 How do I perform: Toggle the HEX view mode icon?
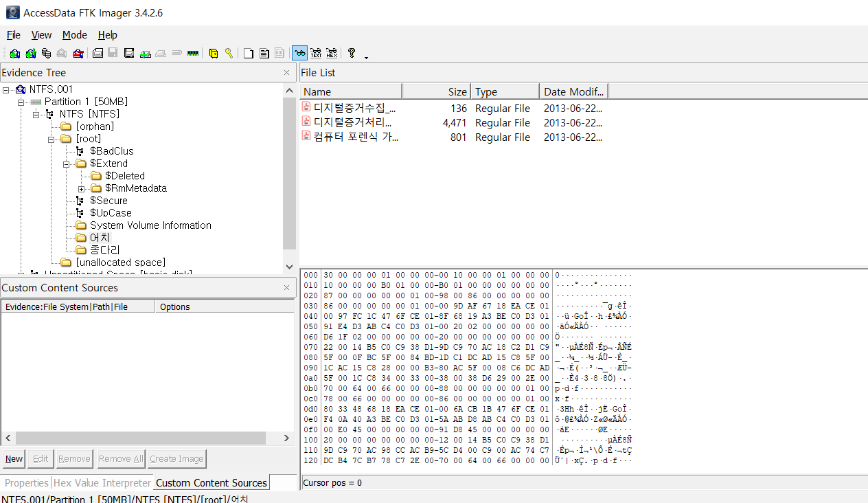(x=331, y=53)
